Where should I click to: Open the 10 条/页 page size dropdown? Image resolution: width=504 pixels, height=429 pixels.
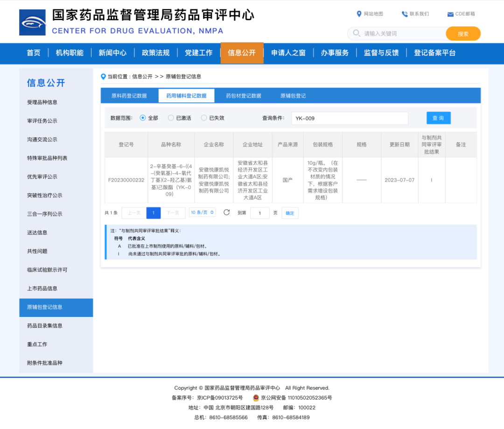[202, 212]
